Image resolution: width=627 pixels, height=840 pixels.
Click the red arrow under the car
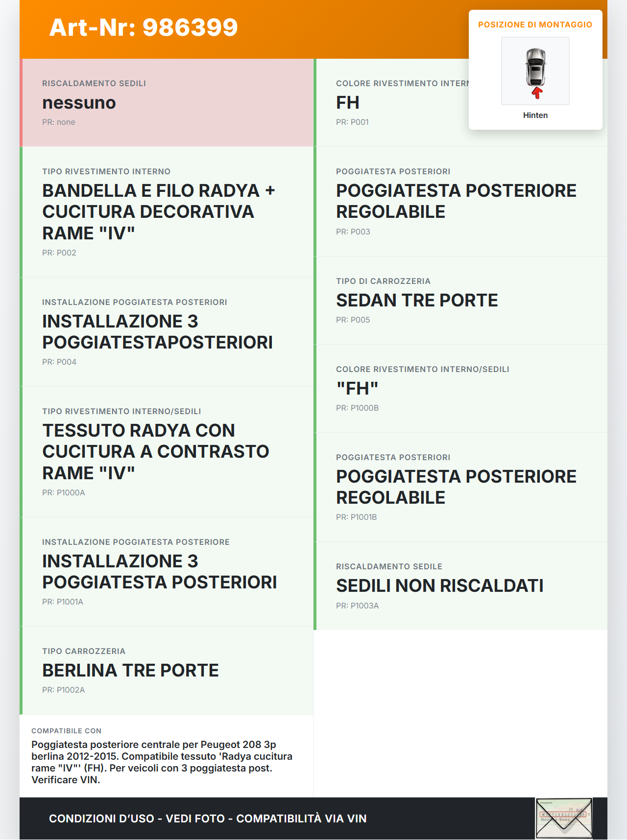point(537,93)
